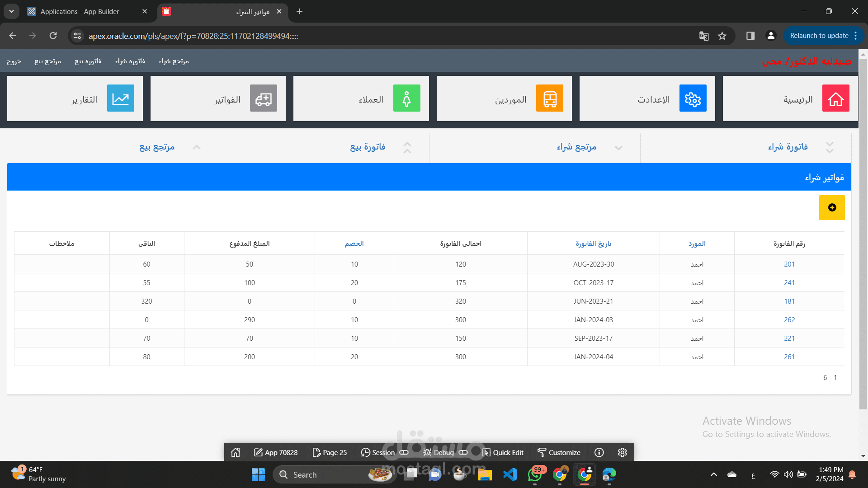This screenshot has width=868, height=488.
Task: Switch to Applications - App Builder tab
Action: [x=88, y=11]
